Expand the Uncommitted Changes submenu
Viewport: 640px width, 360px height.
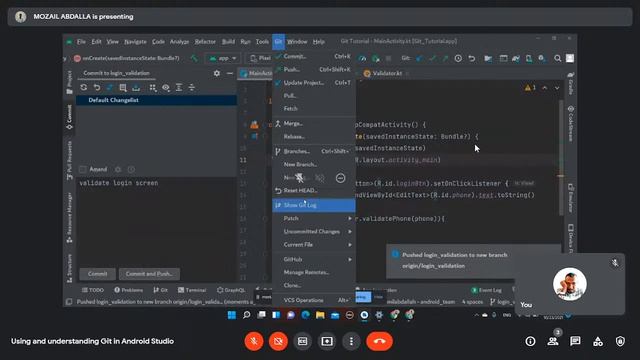pos(313,231)
